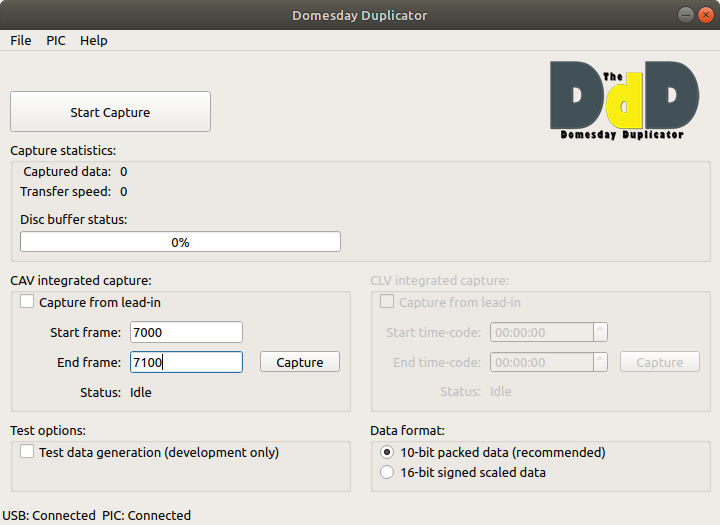Viewport: 720px width, 525px height.
Task: Click the Test options heading
Action: click(x=48, y=430)
